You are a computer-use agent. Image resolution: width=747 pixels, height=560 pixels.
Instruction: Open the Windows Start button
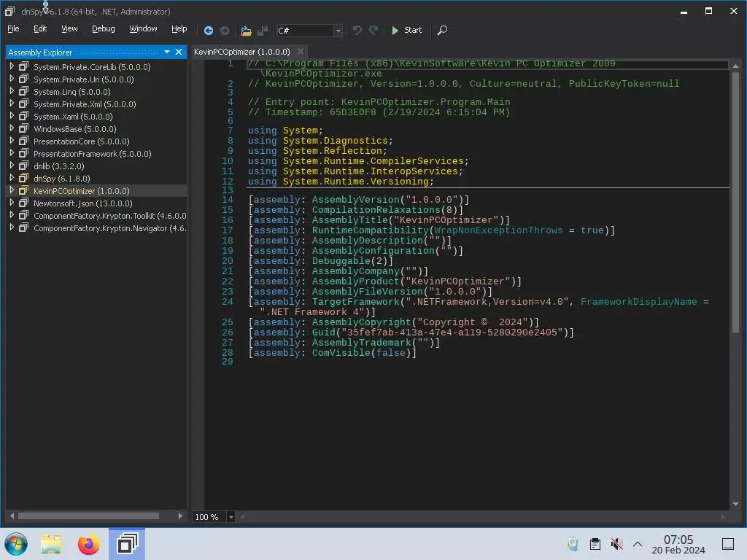[x=16, y=544]
